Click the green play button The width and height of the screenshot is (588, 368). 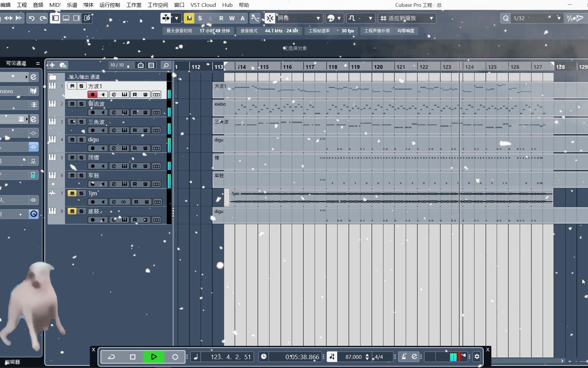point(154,357)
